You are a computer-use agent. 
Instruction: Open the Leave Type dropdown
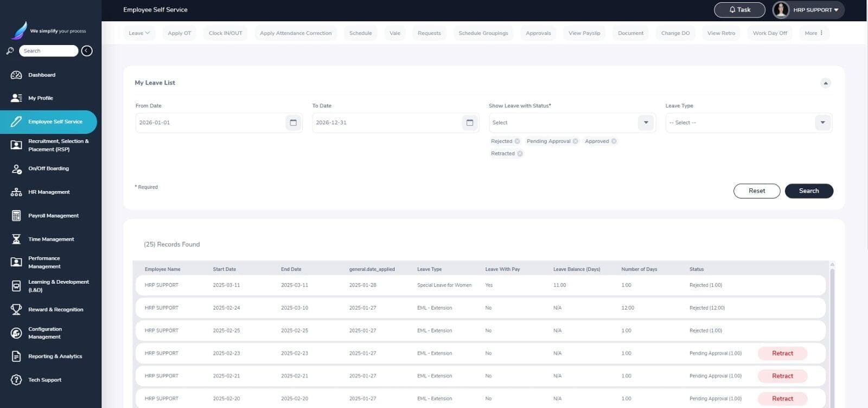tap(822, 123)
